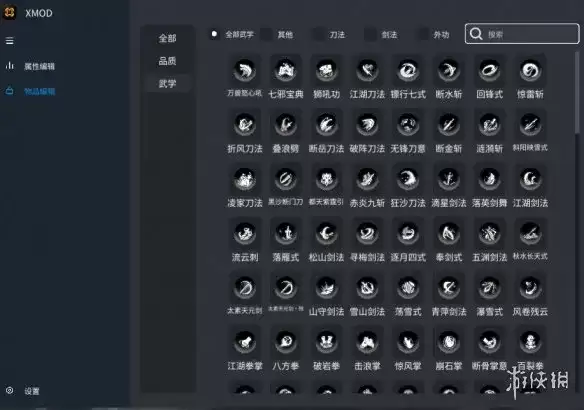Pick the 崩石掌 skill icon

click(449, 342)
